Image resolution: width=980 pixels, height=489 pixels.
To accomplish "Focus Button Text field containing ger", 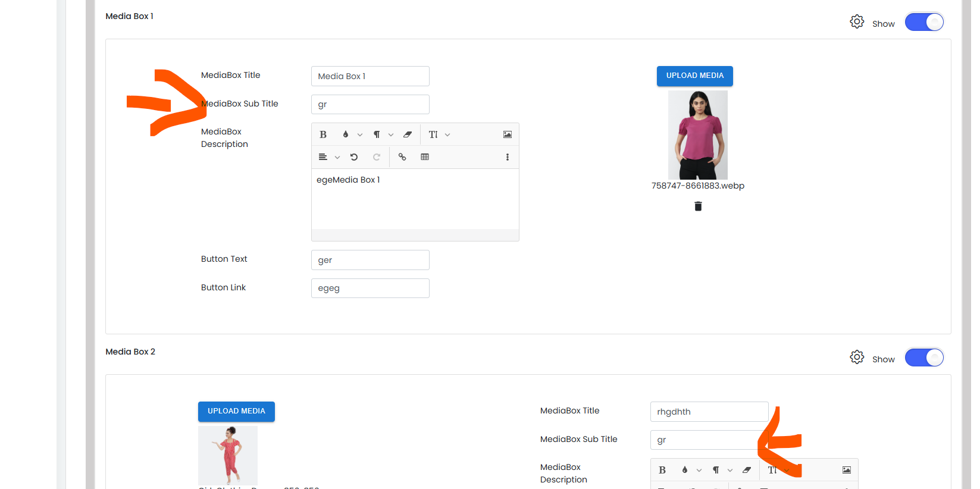I will [x=370, y=260].
